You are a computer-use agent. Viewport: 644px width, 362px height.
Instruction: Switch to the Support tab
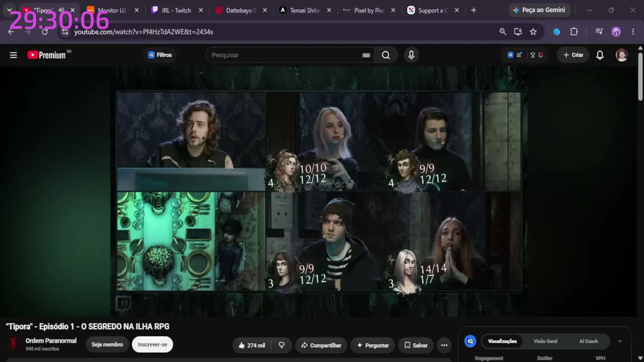(x=433, y=11)
